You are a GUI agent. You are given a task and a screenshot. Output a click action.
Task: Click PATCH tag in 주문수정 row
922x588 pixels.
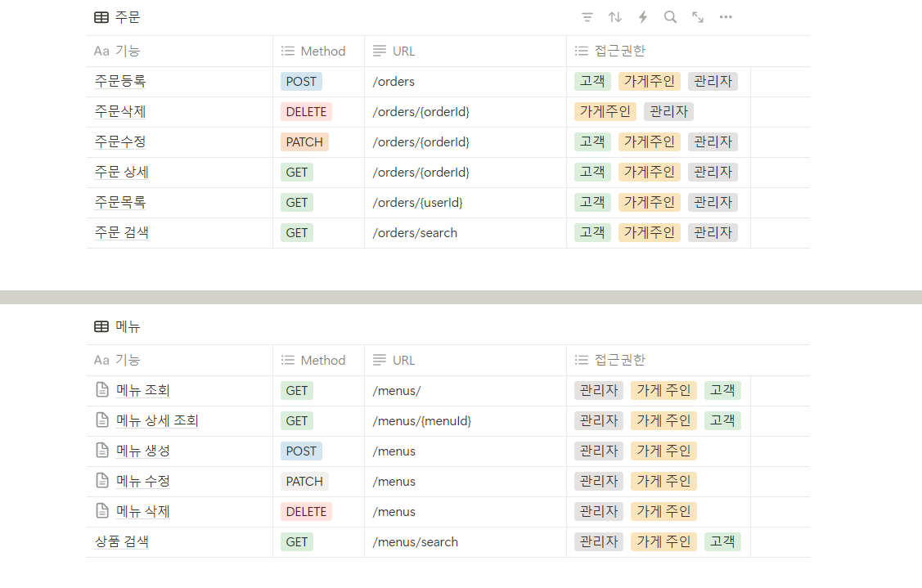[304, 142]
